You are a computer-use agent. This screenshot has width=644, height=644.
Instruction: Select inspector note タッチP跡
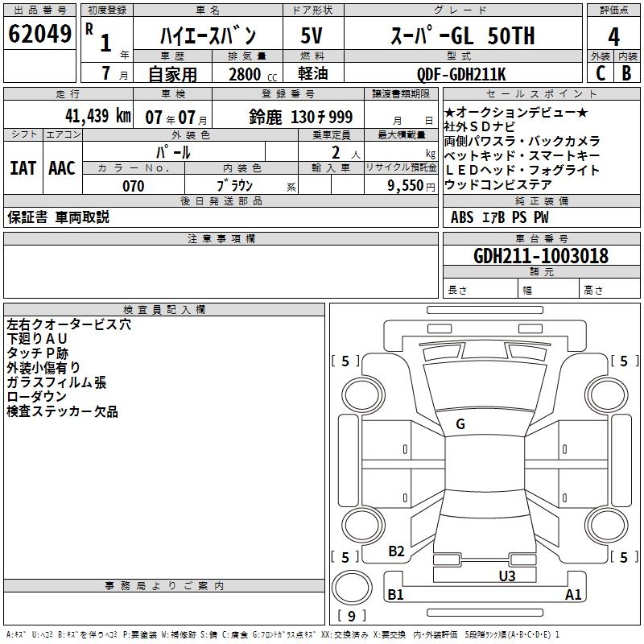click(x=37, y=353)
